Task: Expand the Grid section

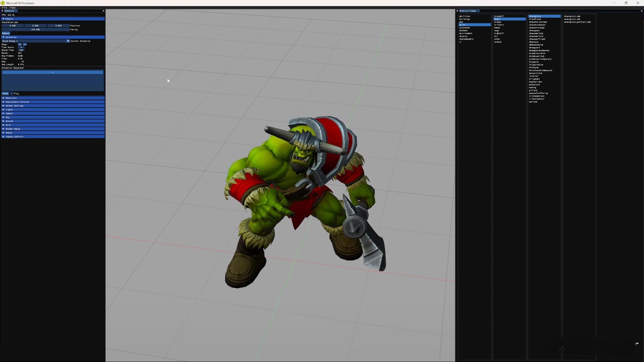Action: coord(53,125)
